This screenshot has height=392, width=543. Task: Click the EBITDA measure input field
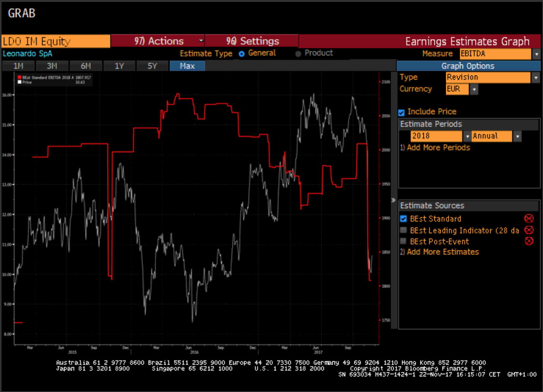coord(496,54)
